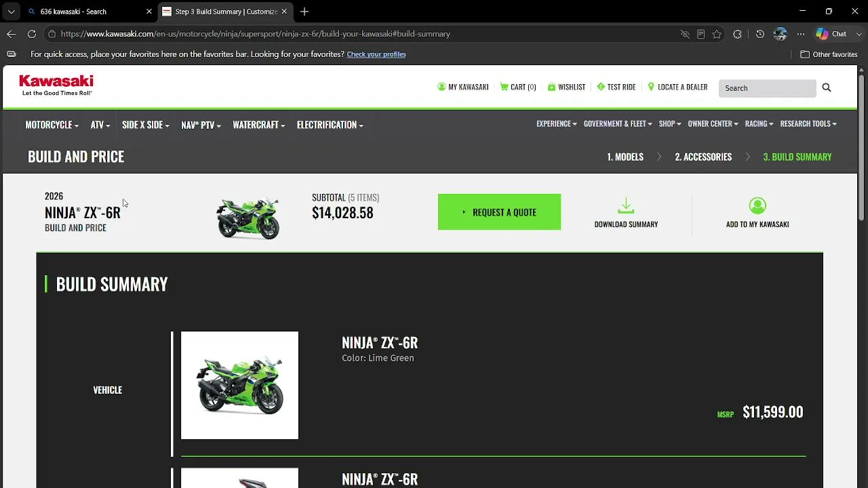Expand the Motorcycle menu
This screenshot has height=488, width=868.
(x=52, y=125)
